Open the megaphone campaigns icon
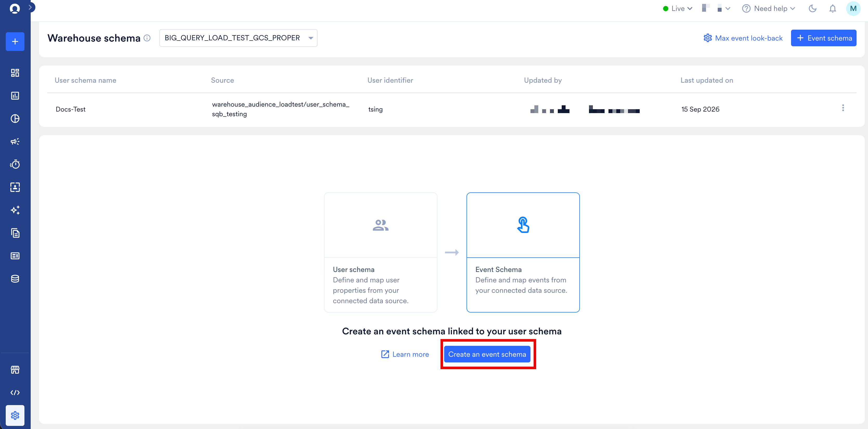Image resolution: width=868 pixels, height=429 pixels. 15,141
